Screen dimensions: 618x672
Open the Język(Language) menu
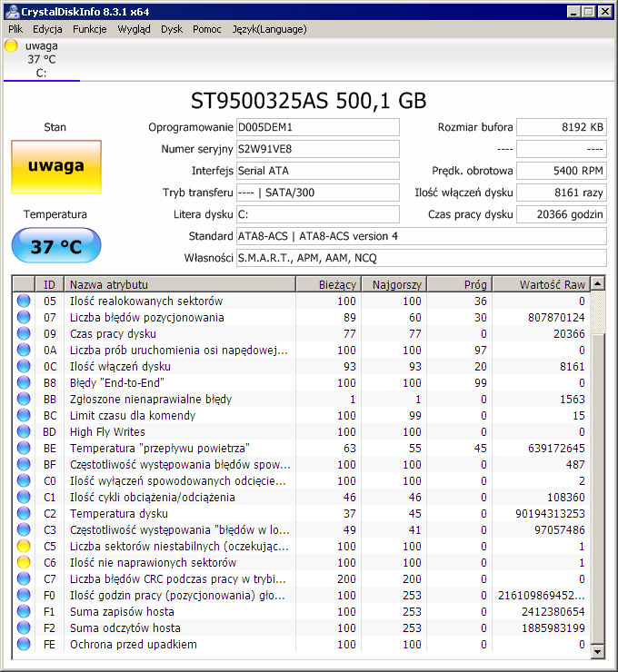(x=269, y=29)
